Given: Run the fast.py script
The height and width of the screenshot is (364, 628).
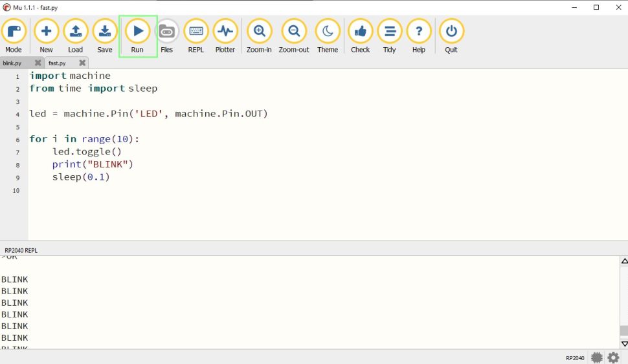Looking at the screenshot, I should click(x=137, y=36).
